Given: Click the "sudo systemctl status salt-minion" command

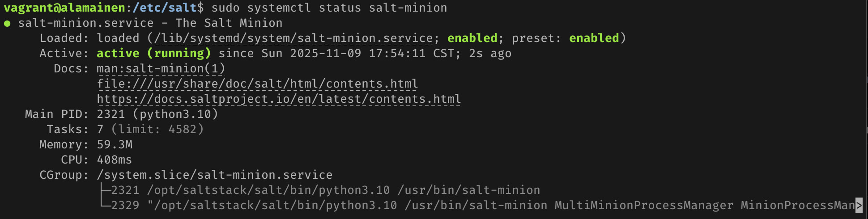Looking at the screenshot, I should (329, 8).
